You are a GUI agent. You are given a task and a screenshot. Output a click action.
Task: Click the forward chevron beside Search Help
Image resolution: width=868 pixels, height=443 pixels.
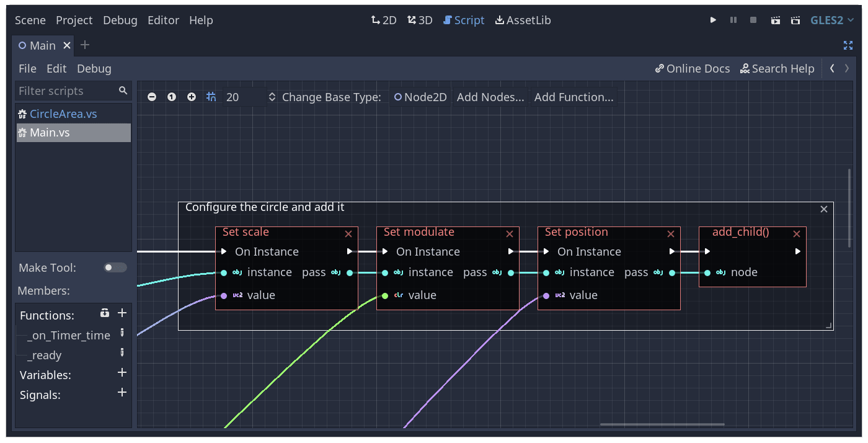(847, 68)
